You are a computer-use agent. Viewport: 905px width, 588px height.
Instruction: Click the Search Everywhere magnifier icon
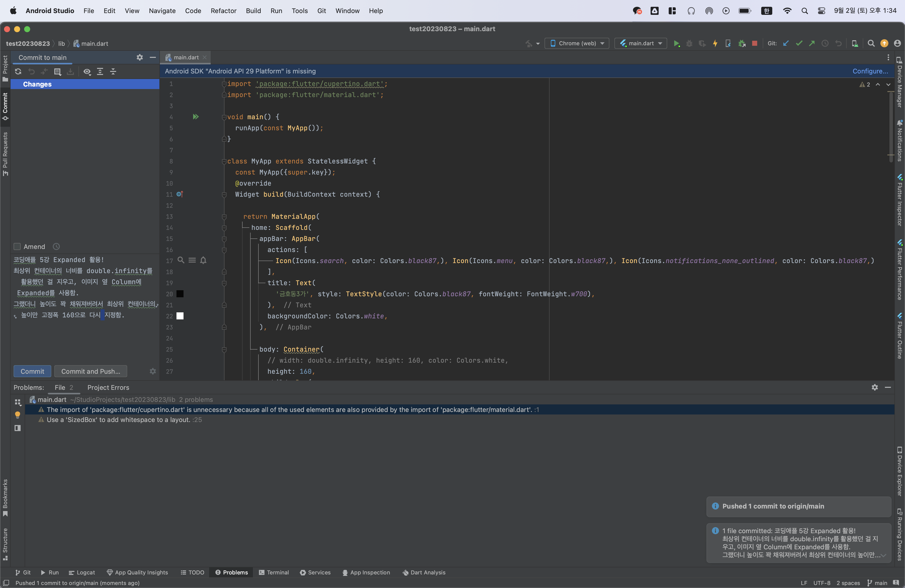coord(871,43)
